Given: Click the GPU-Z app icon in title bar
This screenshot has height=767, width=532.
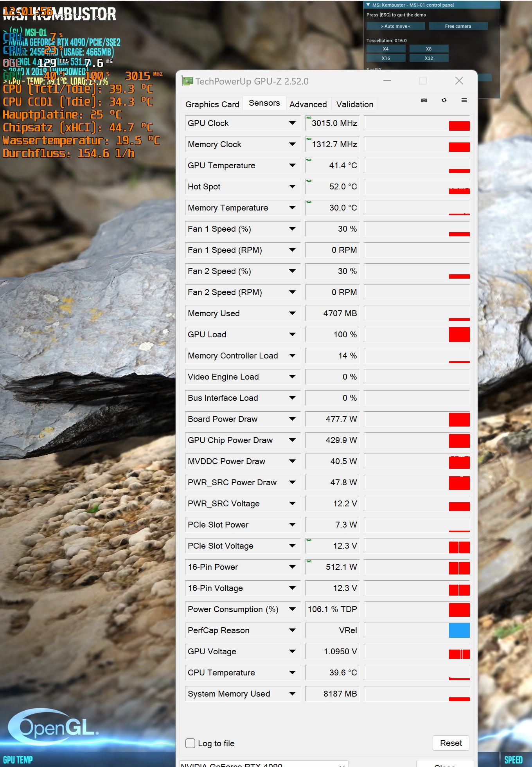Looking at the screenshot, I should tap(187, 81).
